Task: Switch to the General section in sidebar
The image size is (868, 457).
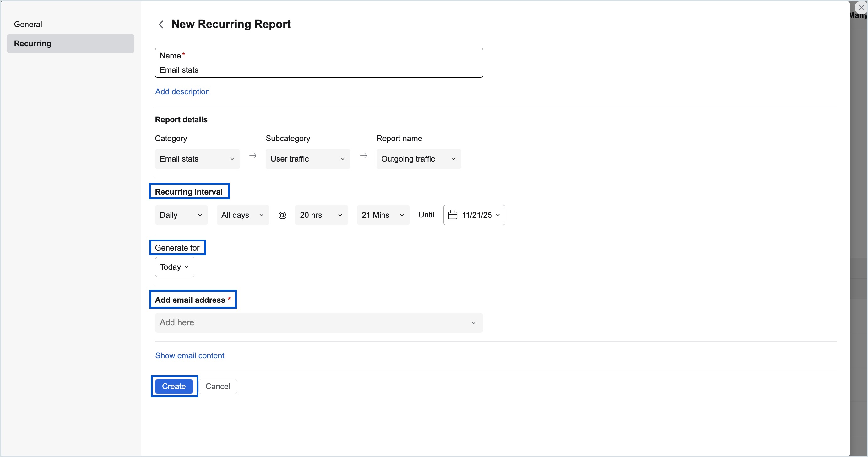Action: 28,24
